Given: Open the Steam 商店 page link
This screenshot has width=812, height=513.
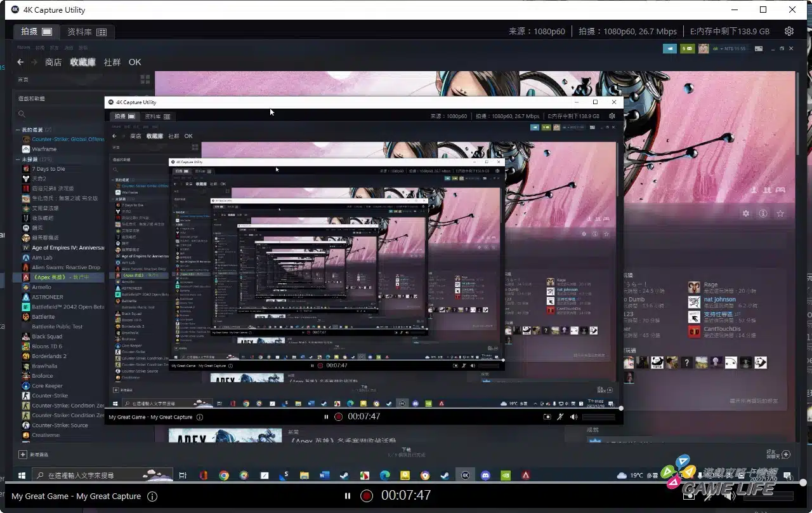Looking at the screenshot, I should tap(53, 62).
